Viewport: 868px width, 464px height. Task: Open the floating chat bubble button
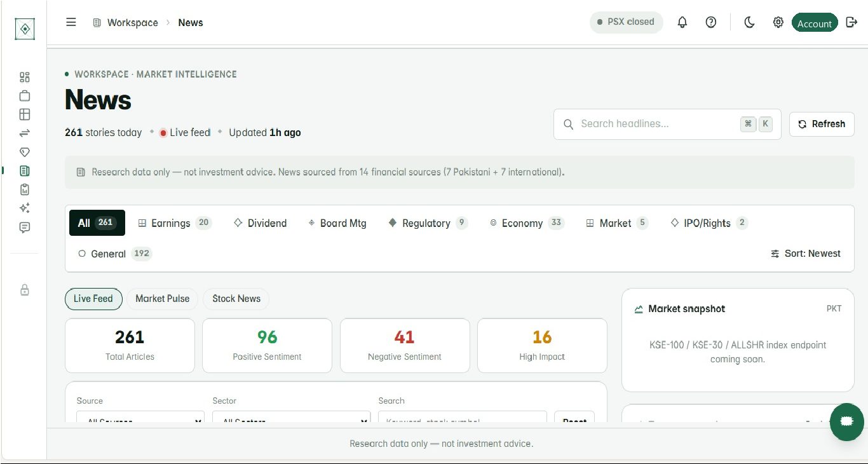point(846,421)
